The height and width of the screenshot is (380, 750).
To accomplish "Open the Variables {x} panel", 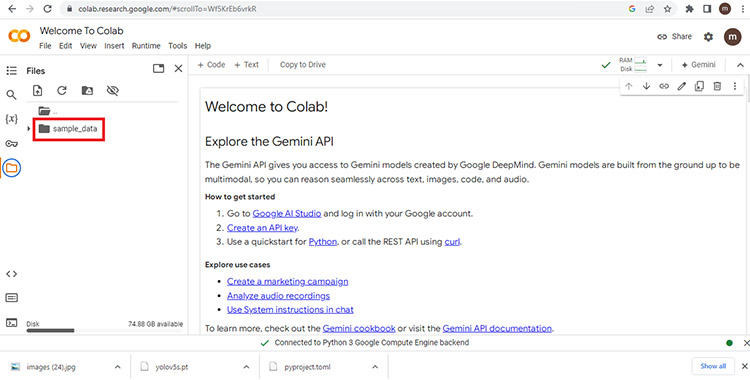I will tap(11, 119).
